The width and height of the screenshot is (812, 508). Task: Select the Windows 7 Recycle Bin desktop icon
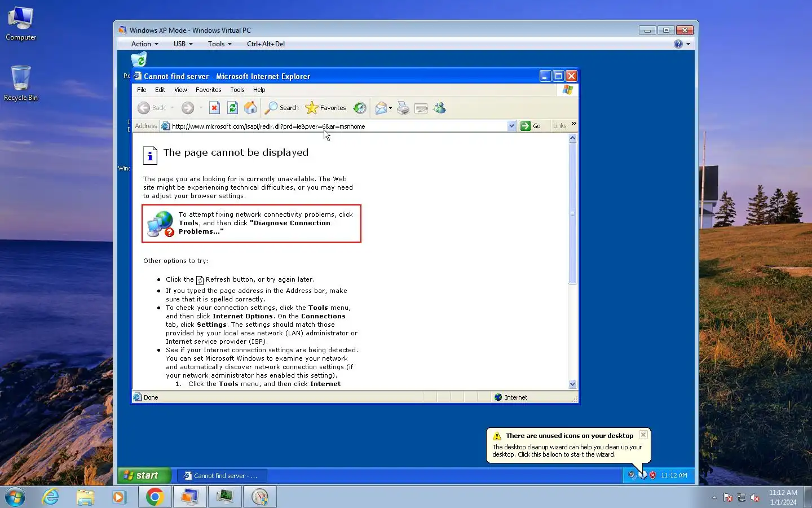(21, 83)
